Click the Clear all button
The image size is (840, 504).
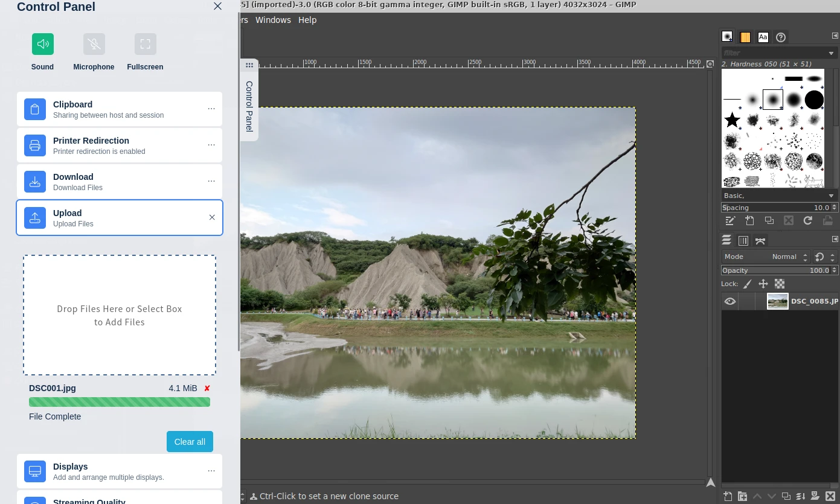click(190, 442)
